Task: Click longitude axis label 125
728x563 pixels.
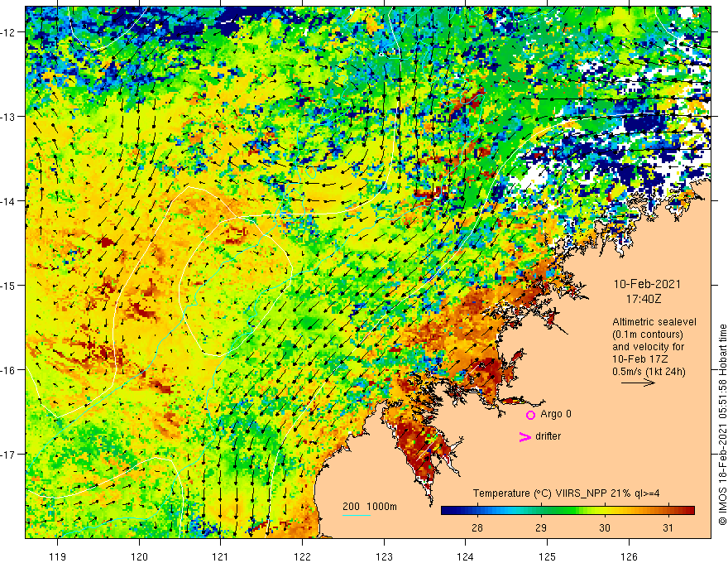Action: tap(547, 556)
